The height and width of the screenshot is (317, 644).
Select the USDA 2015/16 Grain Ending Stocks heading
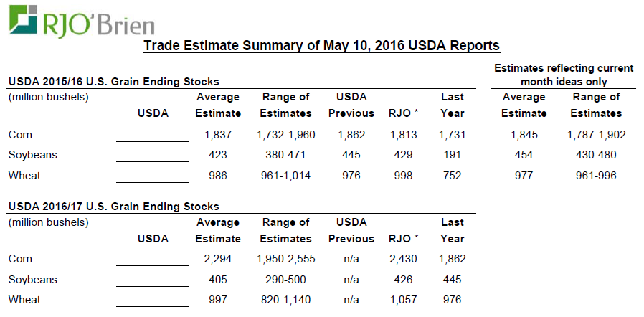click(113, 82)
